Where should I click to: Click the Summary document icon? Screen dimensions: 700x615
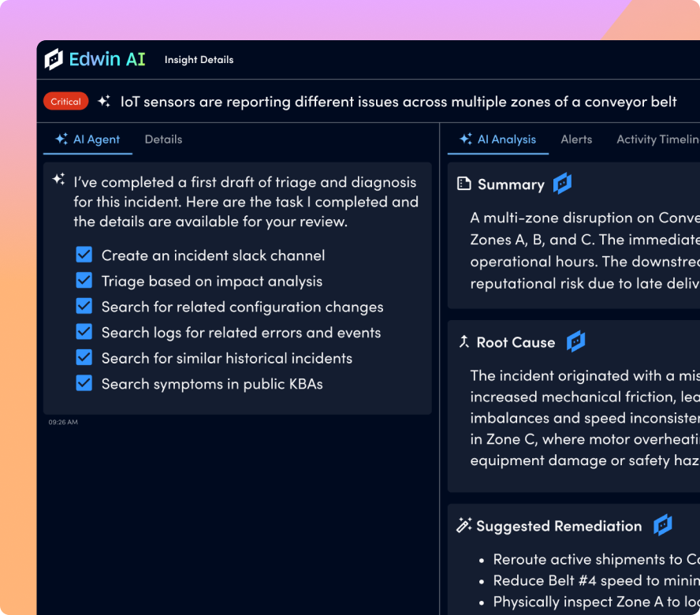[464, 184]
